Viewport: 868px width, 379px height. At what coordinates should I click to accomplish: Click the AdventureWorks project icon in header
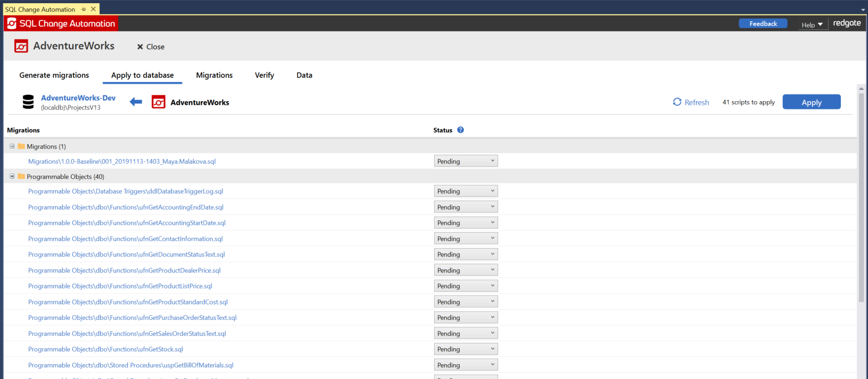point(21,46)
